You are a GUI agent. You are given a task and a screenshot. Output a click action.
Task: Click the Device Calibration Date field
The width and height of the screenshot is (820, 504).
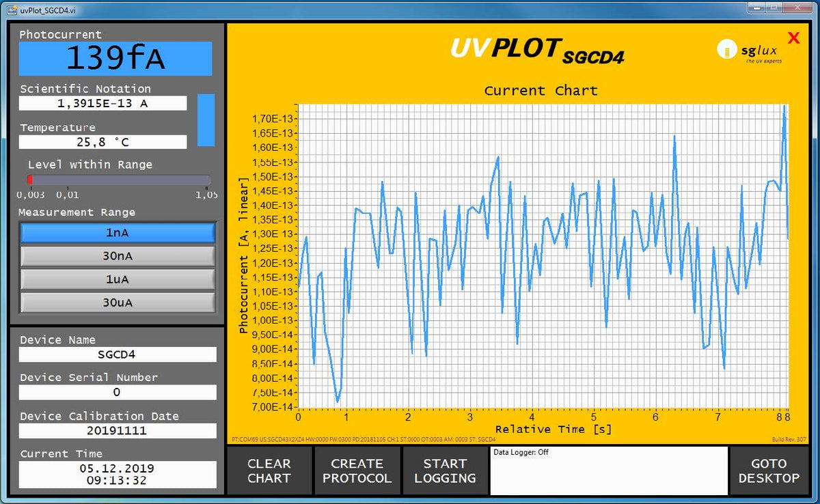coord(117,431)
